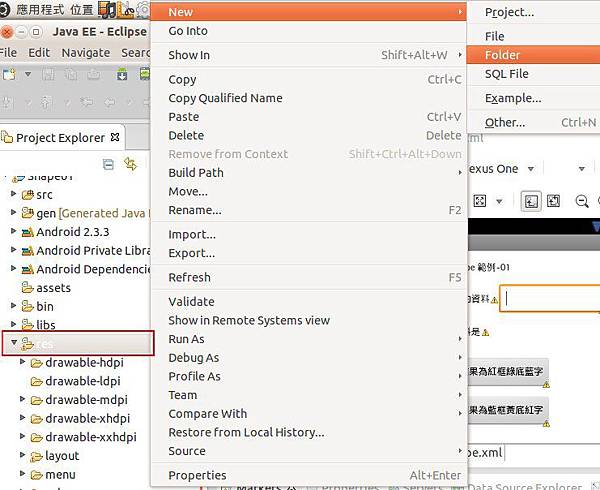The image size is (600, 490).
Task: Choose Move... menu entry
Action: pyautogui.click(x=308, y=192)
